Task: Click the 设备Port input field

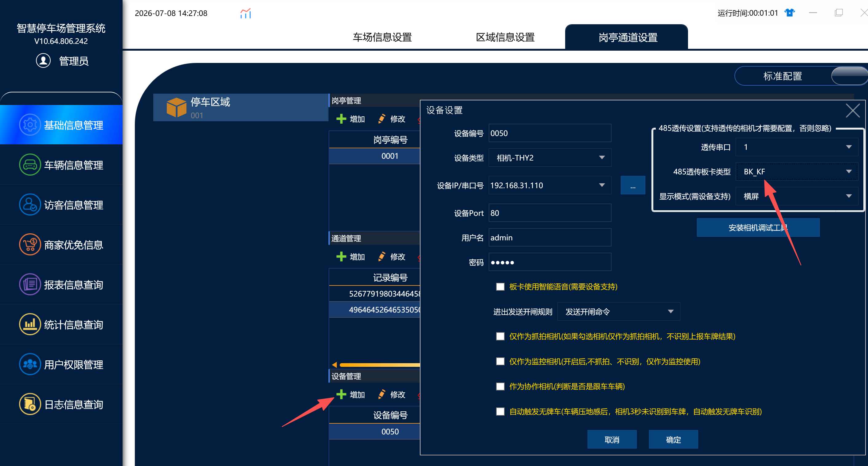Action: [549, 213]
